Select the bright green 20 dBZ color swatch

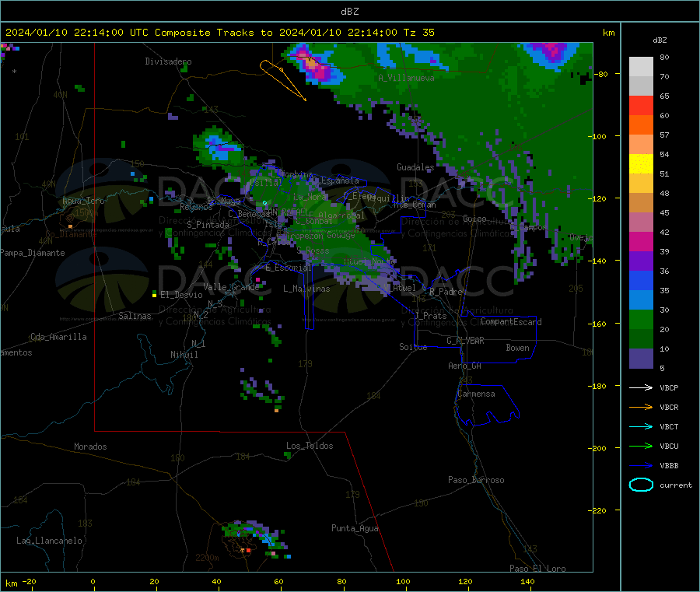point(641,319)
